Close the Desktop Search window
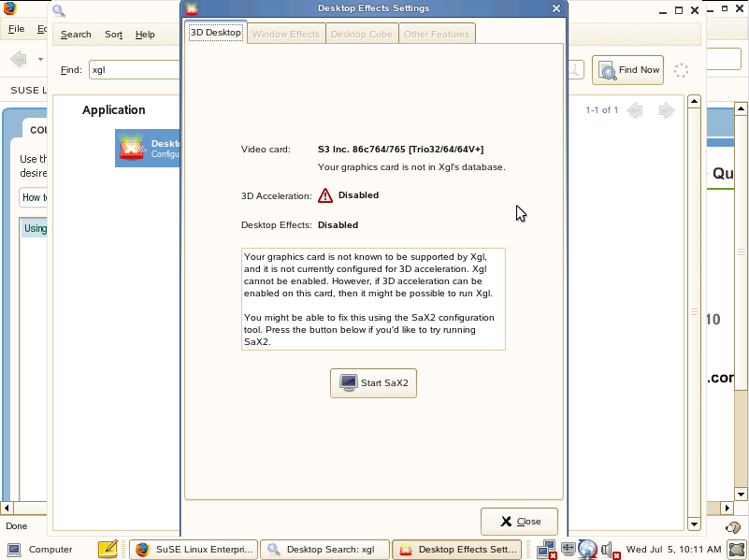This screenshot has height=560, width=749. coord(695,10)
